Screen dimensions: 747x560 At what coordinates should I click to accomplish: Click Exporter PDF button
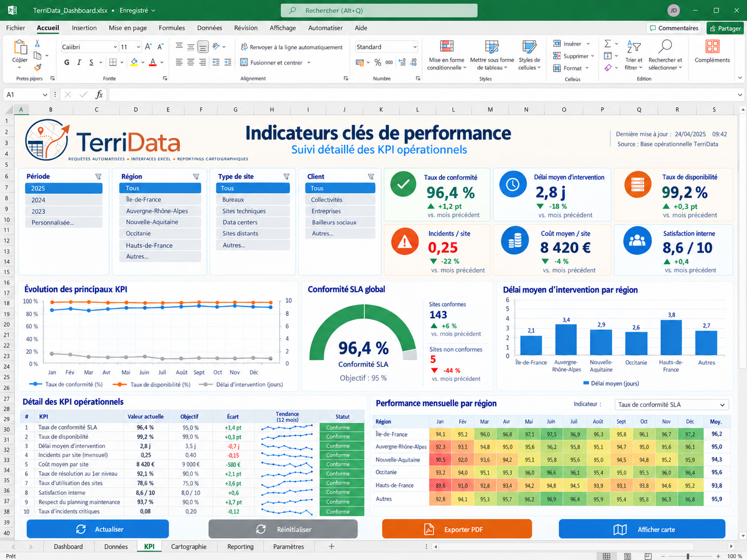457,529
